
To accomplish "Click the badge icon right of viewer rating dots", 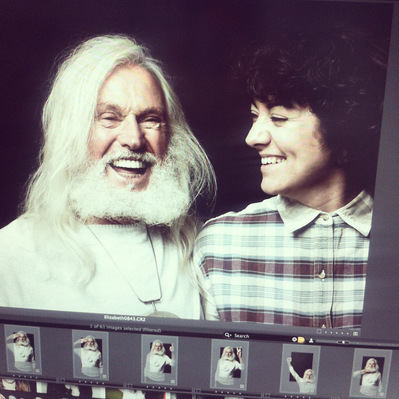I will pyautogui.click(x=355, y=333).
